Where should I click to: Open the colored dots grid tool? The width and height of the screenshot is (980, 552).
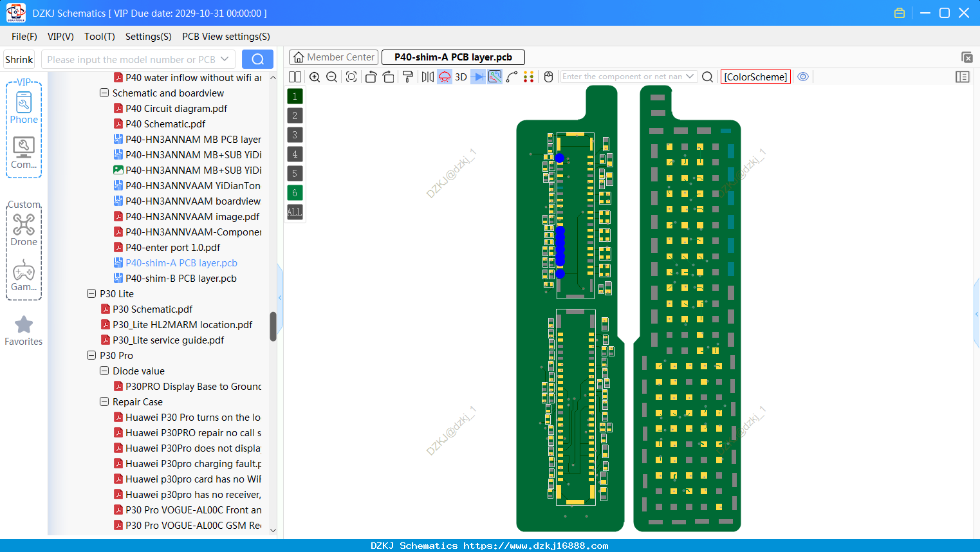[x=529, y=77]
